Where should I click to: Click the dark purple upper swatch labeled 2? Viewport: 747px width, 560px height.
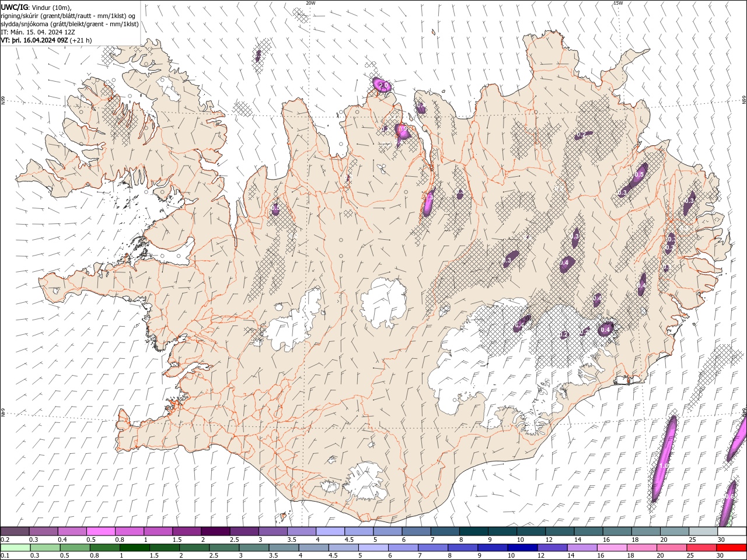(215, 531)
